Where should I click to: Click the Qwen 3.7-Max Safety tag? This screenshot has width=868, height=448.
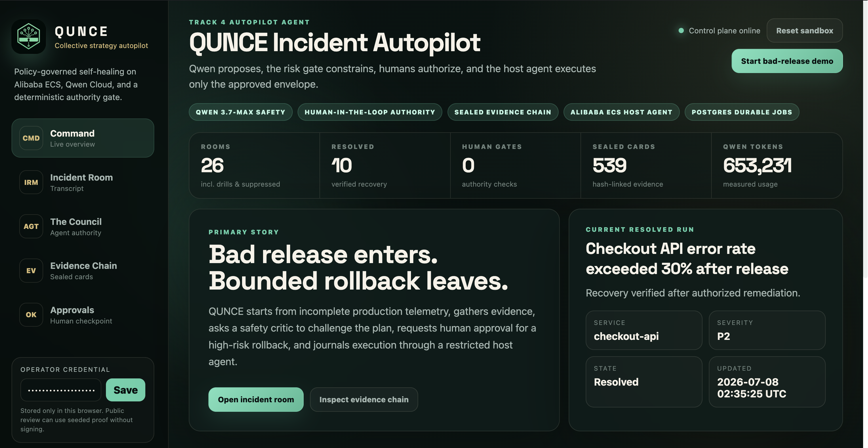click(241, 112)
